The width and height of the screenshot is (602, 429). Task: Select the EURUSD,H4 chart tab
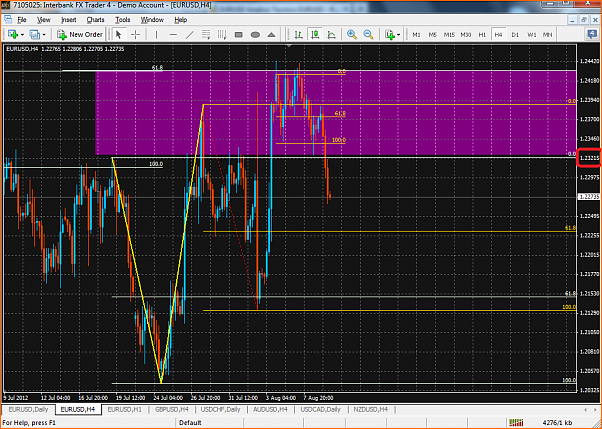[78, 410]
